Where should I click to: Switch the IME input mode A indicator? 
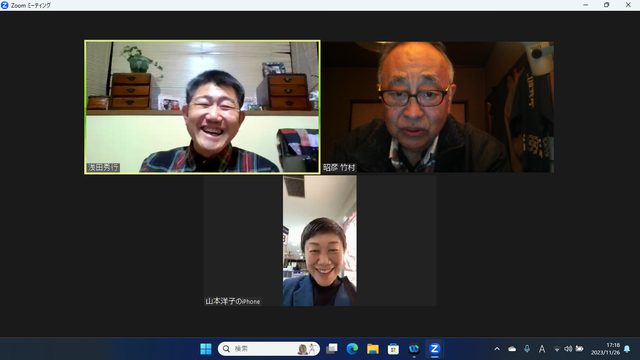coord(542,349)
